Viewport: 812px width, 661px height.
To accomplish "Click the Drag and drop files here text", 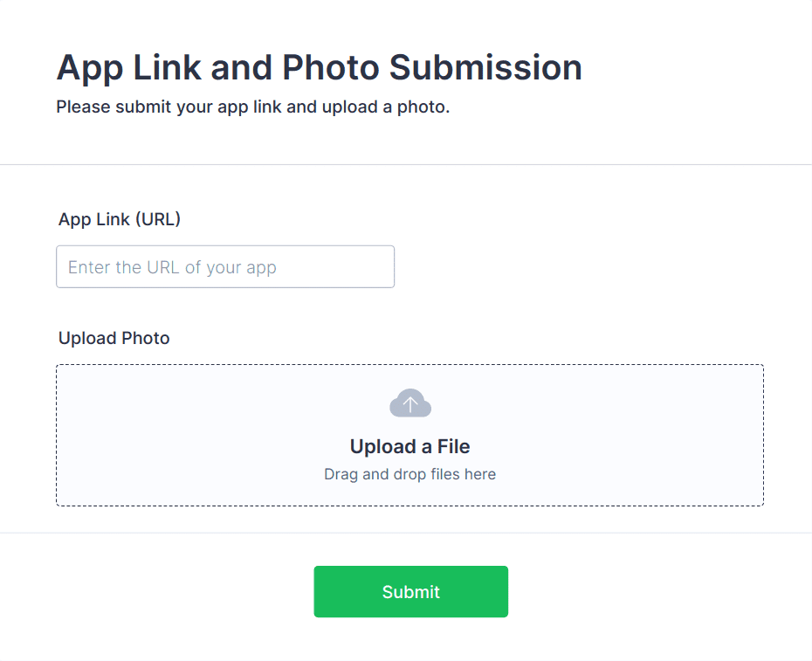I will 410,473.
